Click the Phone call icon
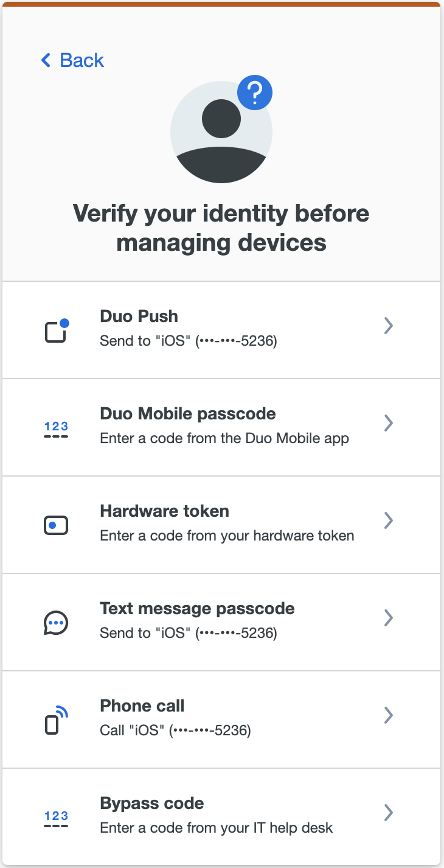 click(56, 720)
